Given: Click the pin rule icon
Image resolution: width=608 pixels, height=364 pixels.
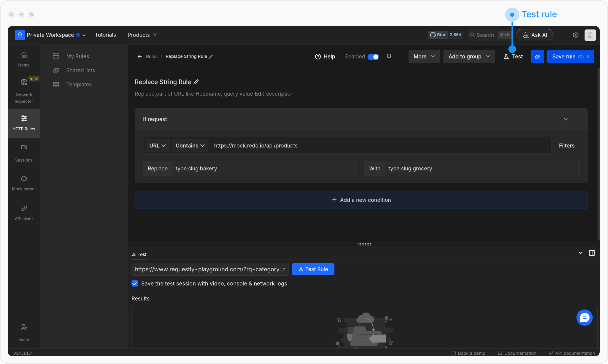Looking at the screenshot, I should pos(389,56).
